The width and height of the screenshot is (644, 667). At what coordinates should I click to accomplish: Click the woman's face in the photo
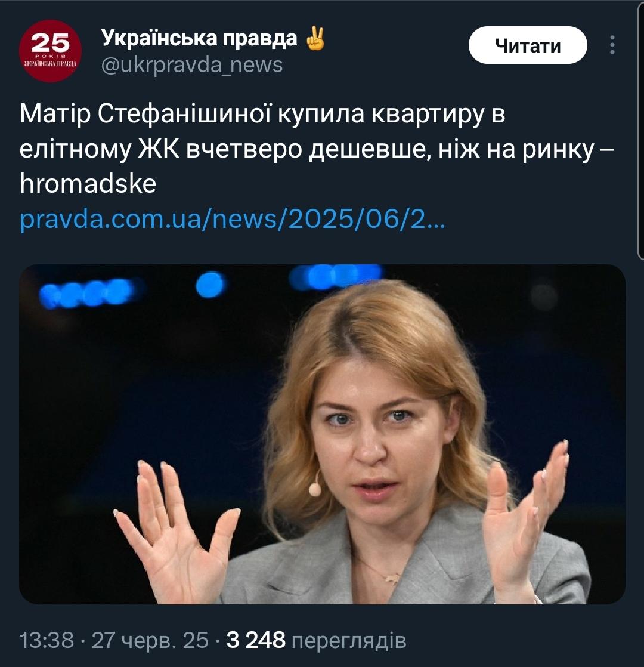(374, 434)
